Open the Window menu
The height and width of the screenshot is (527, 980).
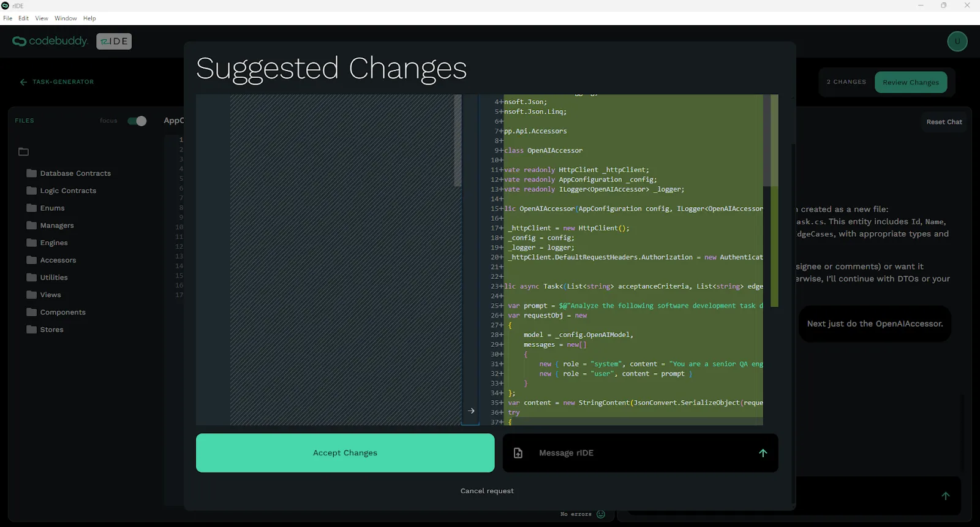click(66, 18)
